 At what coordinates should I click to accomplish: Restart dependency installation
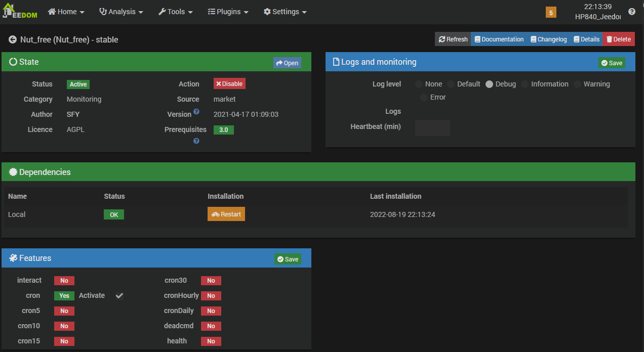(x=226, y=214)
